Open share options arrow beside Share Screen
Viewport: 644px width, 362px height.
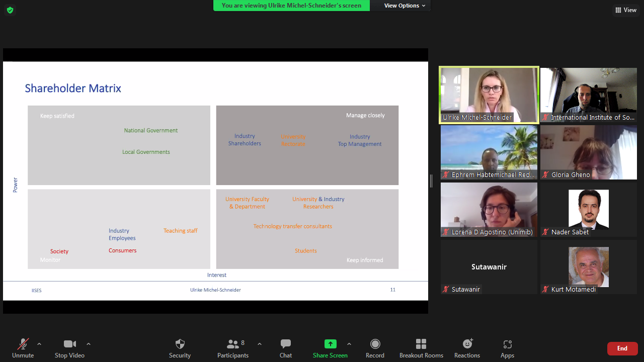pyautogui.click(x=349, y=344)
